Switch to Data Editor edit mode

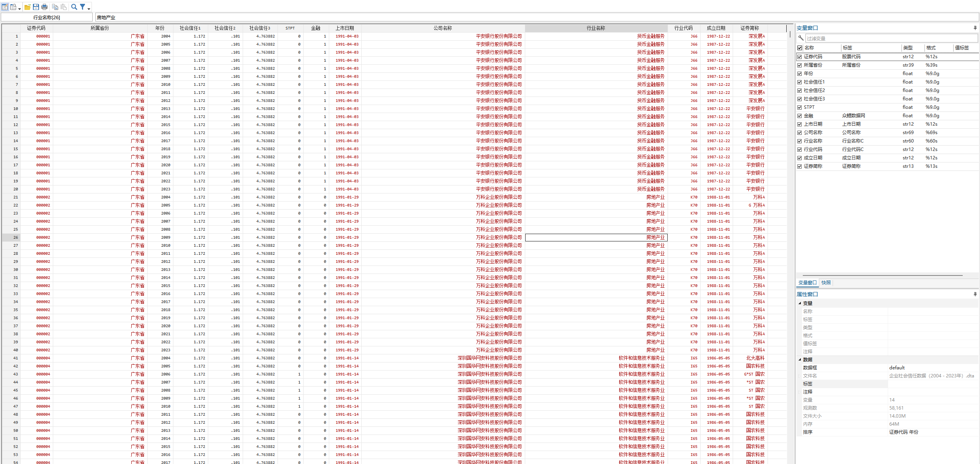(x=5, y=7)
